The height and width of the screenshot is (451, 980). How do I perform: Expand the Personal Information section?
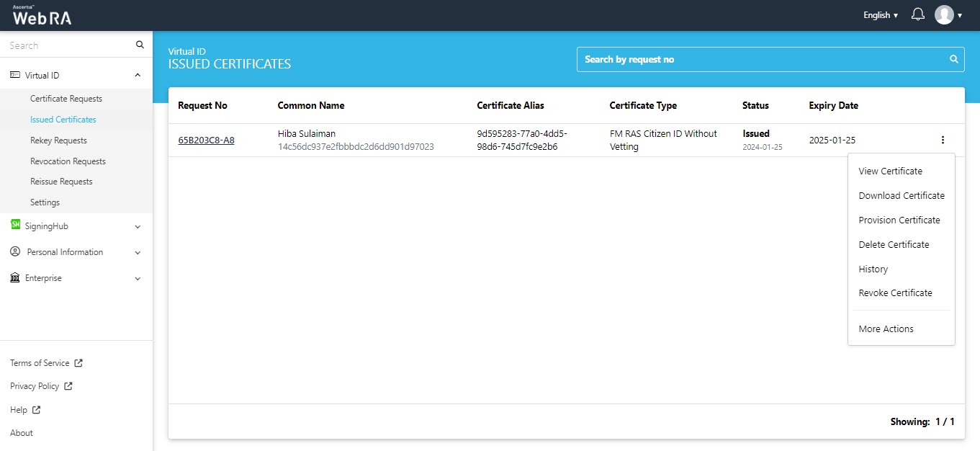pos(138,252)
